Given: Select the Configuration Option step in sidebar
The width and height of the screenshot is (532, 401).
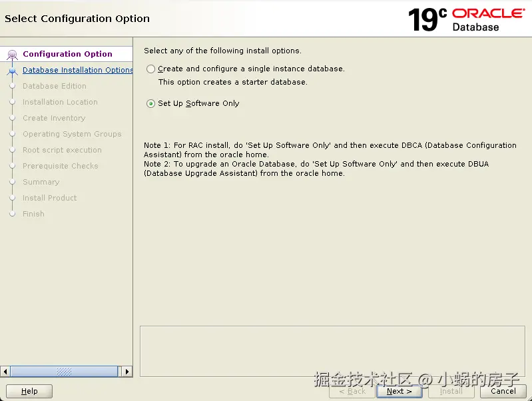Looking at the screenshot, I should (x=67, y=54).
